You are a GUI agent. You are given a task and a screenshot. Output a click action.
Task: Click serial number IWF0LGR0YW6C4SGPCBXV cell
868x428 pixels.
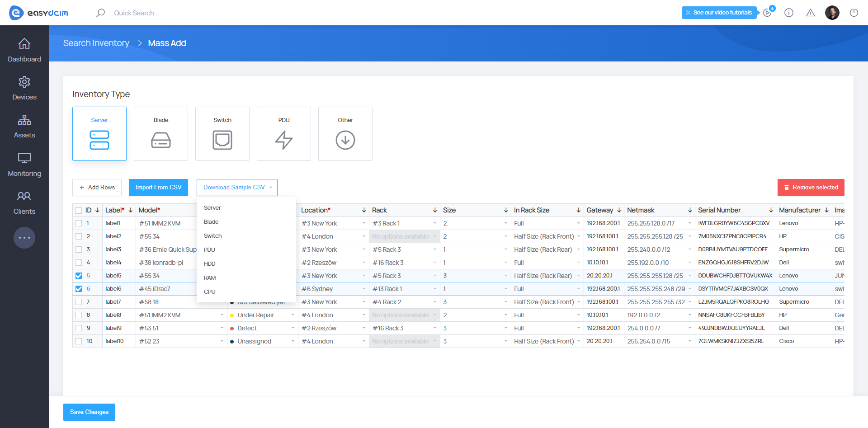point(736,223)
